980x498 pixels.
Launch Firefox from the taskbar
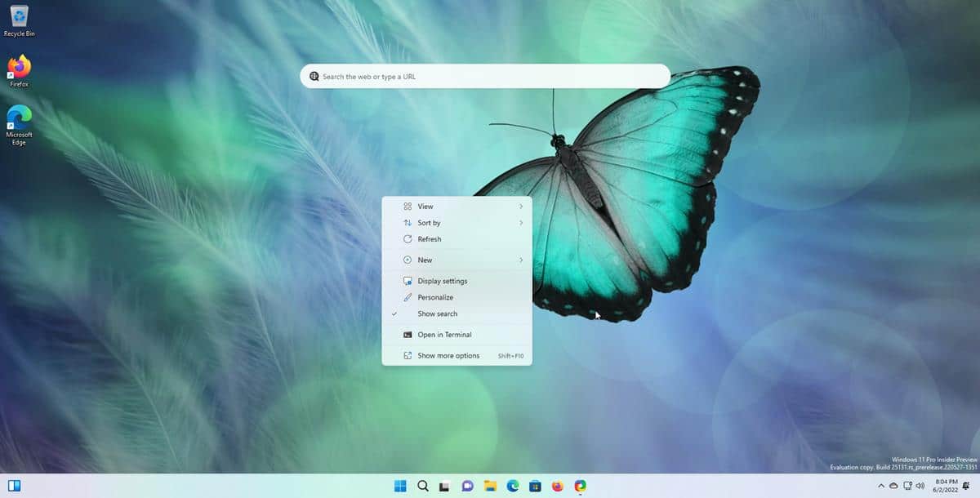click(558, 485)
